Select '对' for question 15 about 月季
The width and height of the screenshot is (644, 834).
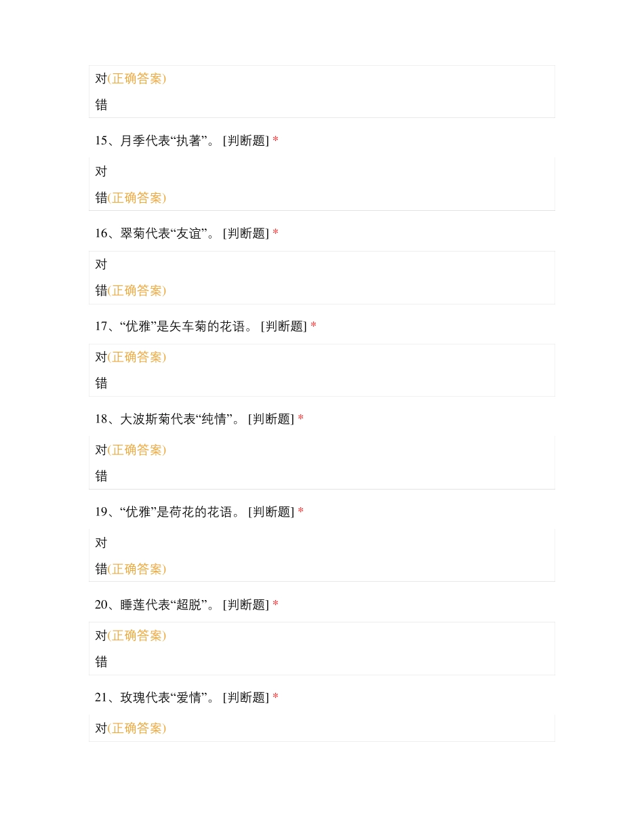tap(101, 172)
